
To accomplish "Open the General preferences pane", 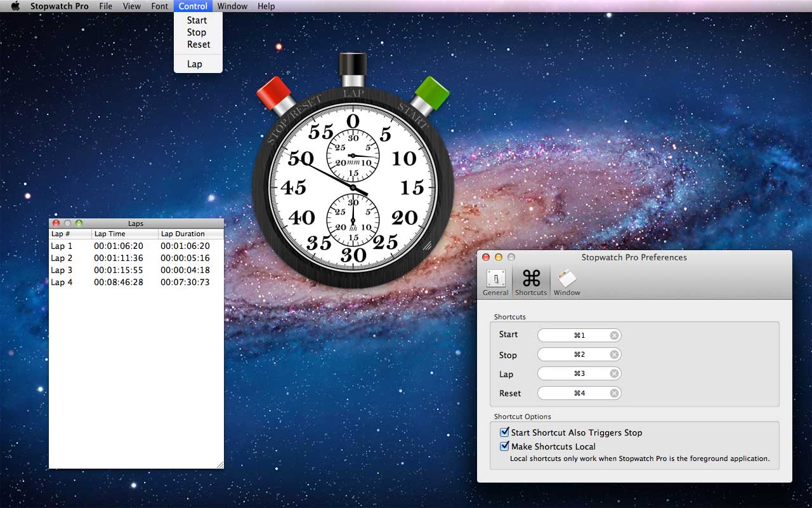I will pos(495,282).
